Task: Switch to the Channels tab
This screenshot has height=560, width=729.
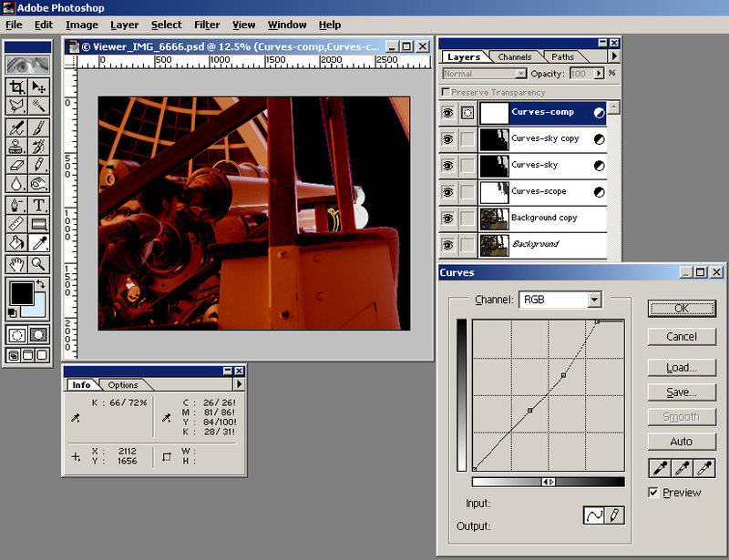Action: click(514, 56)
